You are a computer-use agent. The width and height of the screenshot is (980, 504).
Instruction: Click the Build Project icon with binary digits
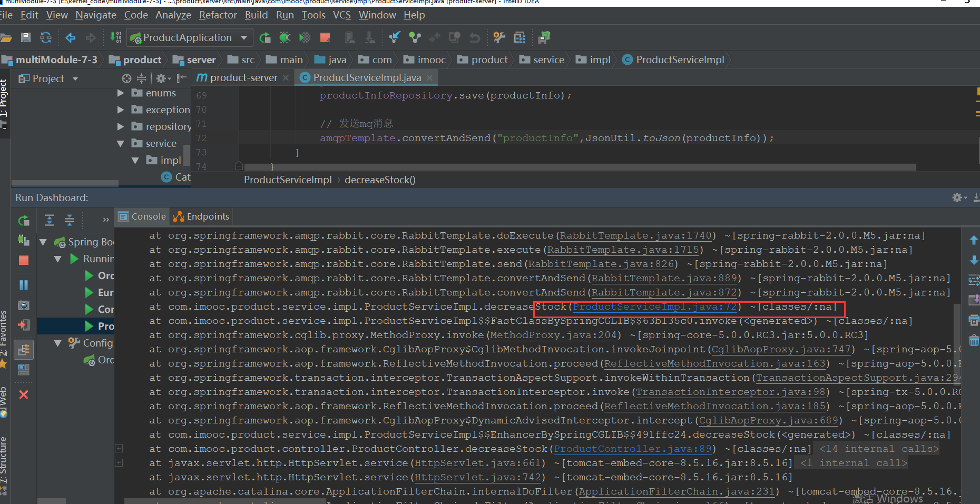pos(116,37)
